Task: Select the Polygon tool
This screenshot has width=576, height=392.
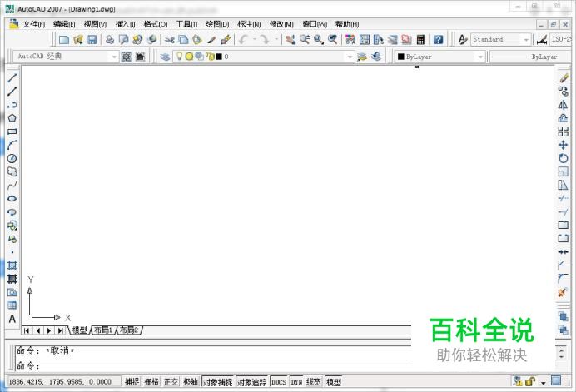Action: [x=12, y=118]
